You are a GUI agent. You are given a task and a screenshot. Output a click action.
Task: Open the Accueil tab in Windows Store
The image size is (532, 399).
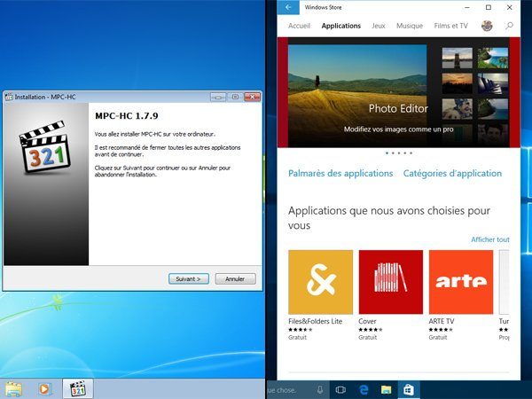coord(300,26)
